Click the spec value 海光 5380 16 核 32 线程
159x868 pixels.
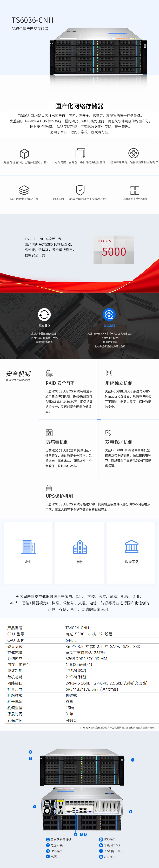tap(89, 634)
